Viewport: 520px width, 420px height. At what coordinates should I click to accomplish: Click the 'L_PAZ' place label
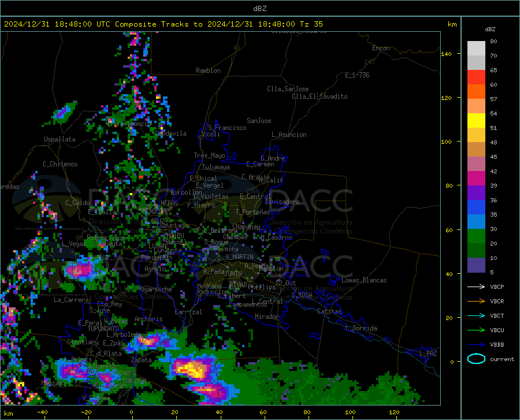(428, 354)
